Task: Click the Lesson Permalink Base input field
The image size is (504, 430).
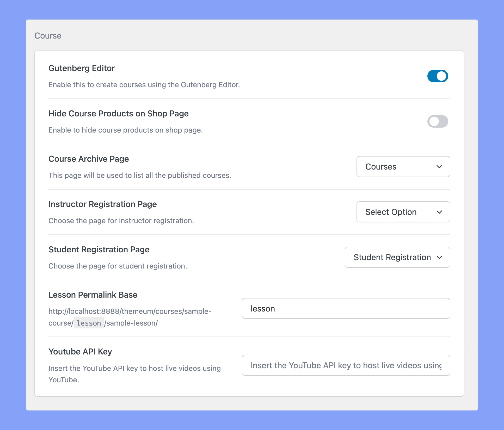Action: click(x=346, y=308)
